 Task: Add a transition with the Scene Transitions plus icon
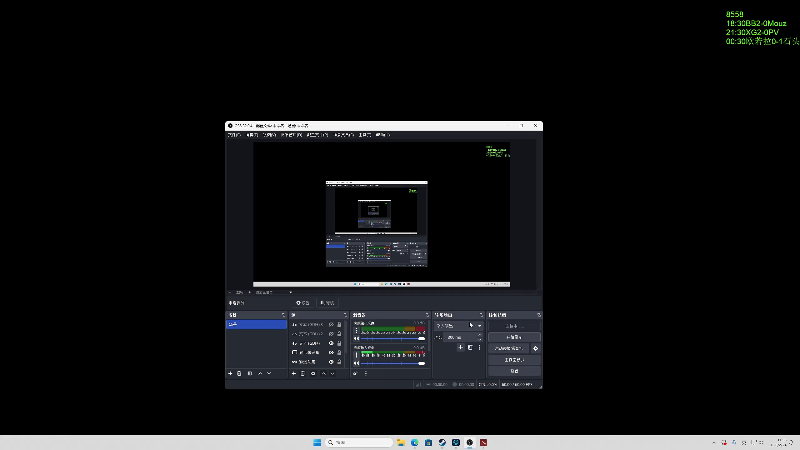click(x=460, y=347)
